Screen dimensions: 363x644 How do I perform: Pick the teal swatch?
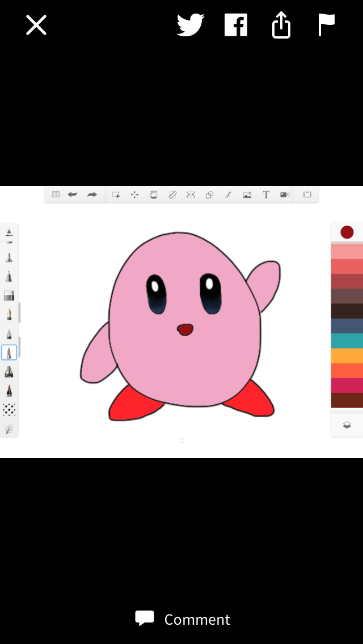click(347, 341)
